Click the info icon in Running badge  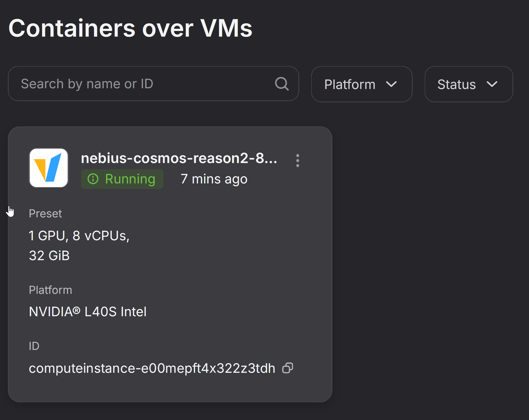(x=93, y=179)
